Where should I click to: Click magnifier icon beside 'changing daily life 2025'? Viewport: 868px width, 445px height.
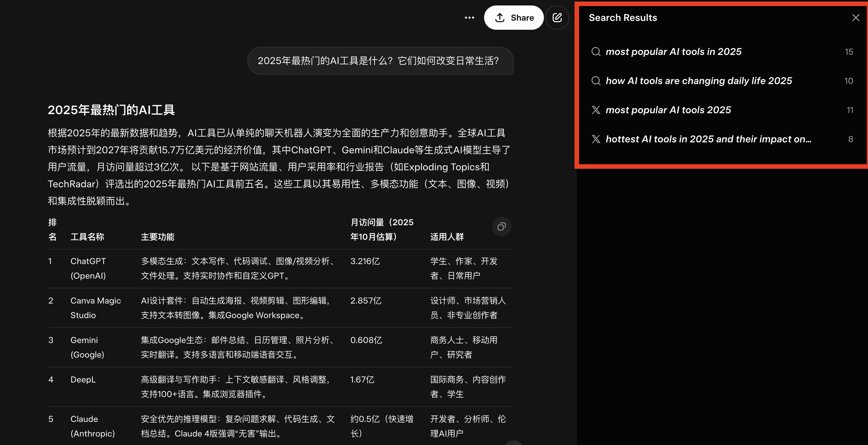coord(596,81)
